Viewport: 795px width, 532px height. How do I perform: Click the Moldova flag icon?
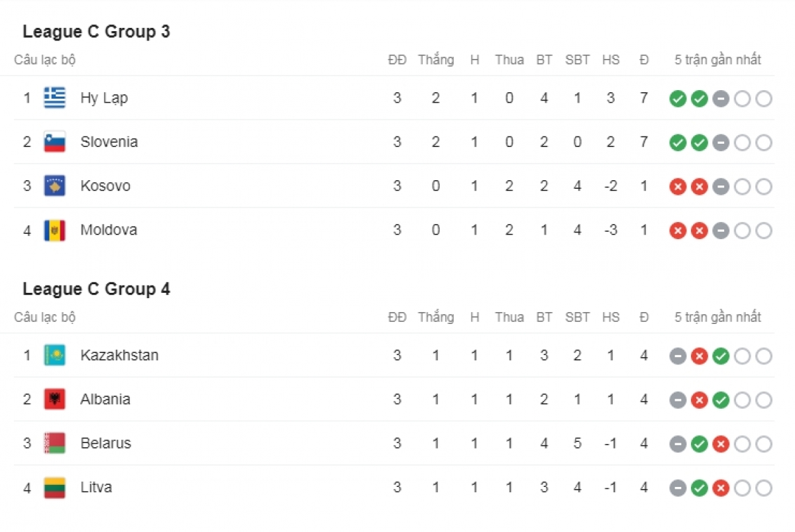pos(55,230)
